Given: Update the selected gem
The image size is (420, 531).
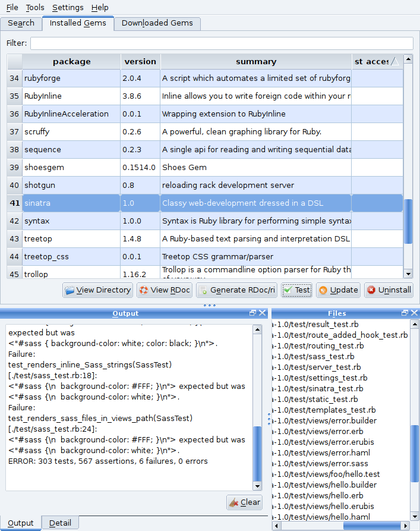Looking at the screenshot, I should click(x=338, y=290).
